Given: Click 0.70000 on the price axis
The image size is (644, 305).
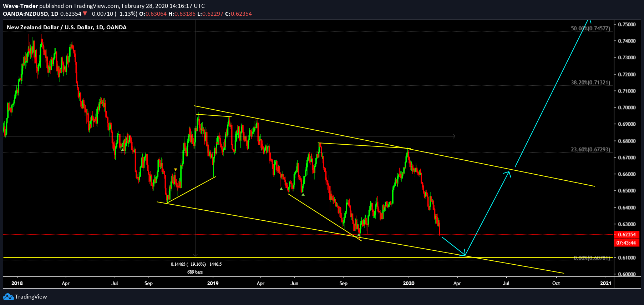Looking at the screenshot, I should click(627, 107).
